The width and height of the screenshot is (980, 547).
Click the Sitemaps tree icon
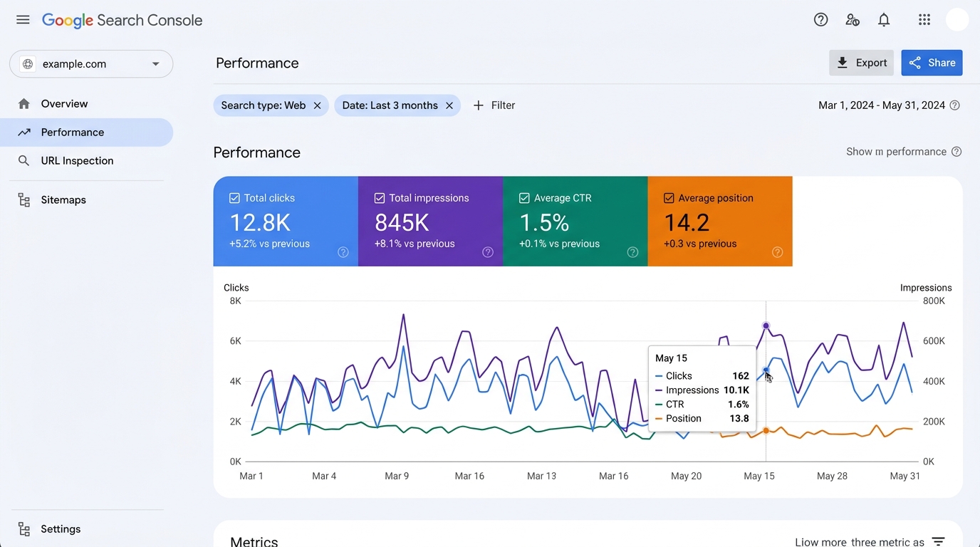[24, 200]
